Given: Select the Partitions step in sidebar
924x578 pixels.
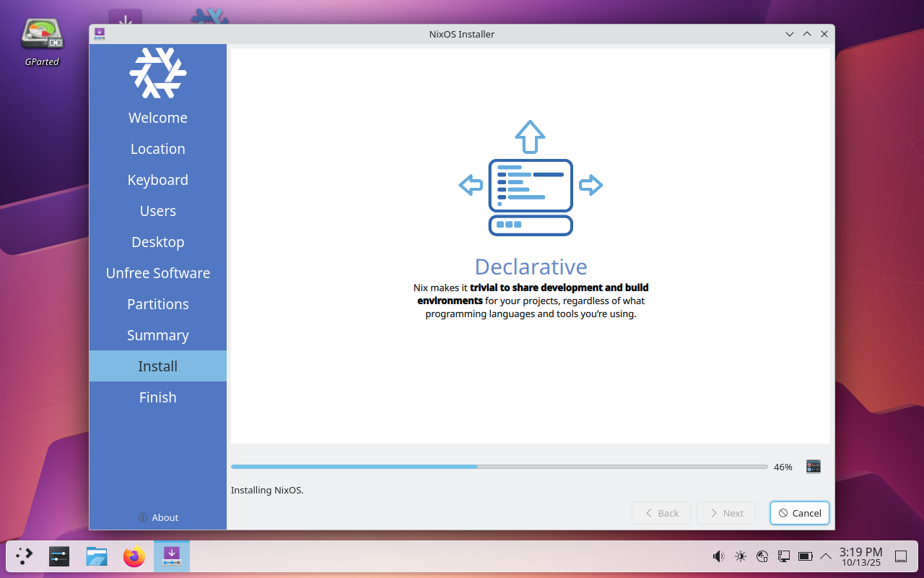Looking at the screenshot, I should (x=157, y=304).
